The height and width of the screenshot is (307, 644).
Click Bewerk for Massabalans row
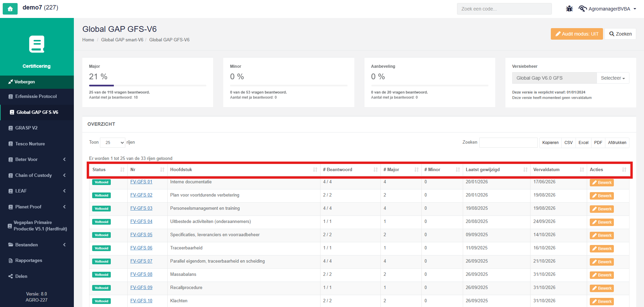(602, 275)
